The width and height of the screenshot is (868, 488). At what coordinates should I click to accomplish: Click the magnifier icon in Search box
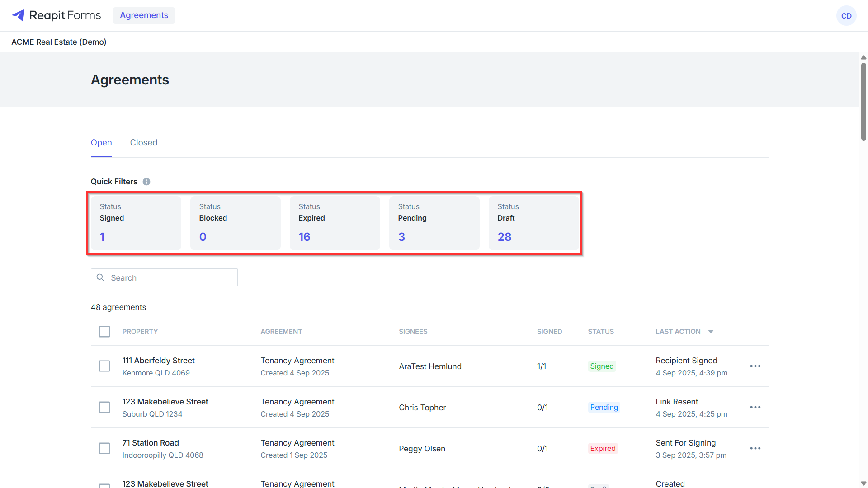[100, 277]
